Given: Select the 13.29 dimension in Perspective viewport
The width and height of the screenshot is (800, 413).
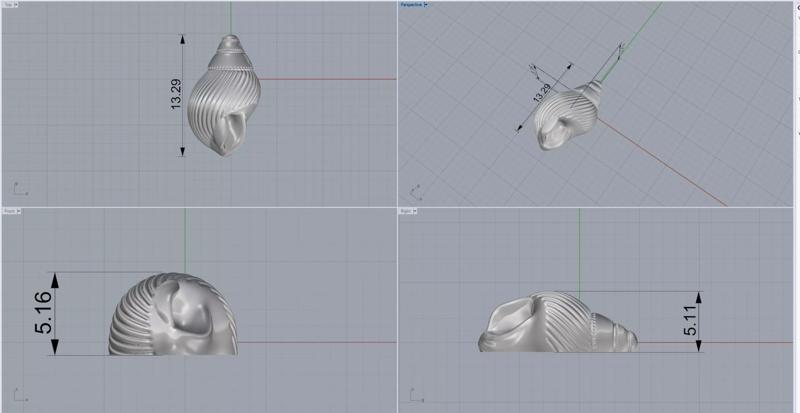Looking at the screenshot, I should point(542,93).
